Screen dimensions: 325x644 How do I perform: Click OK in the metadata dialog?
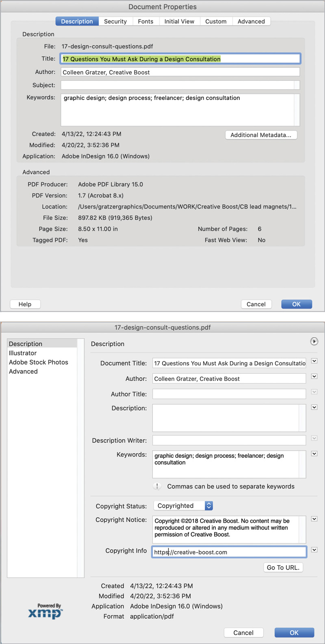pyautogui.click(x=294, y=633)
